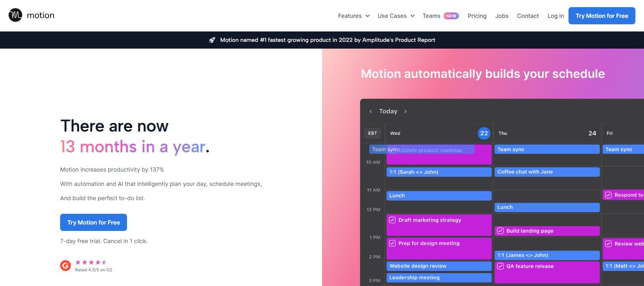Viewport: 644px width, 286px height.
Task: Open the Thursday Team sync event
Action: pos(547,149)
